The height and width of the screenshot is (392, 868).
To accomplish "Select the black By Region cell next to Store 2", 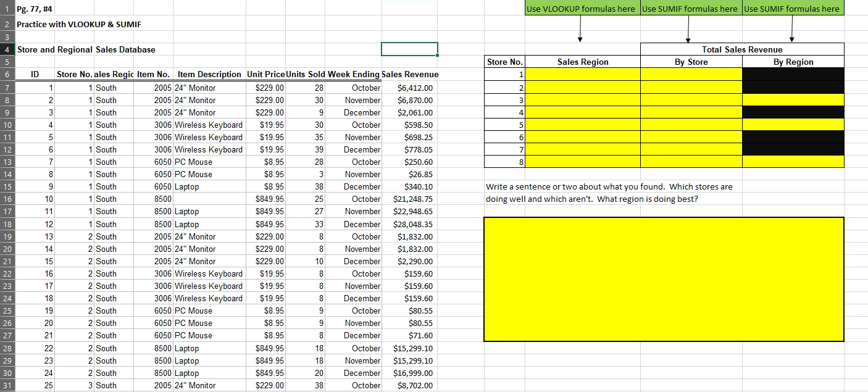I will [x=793, y=87].
